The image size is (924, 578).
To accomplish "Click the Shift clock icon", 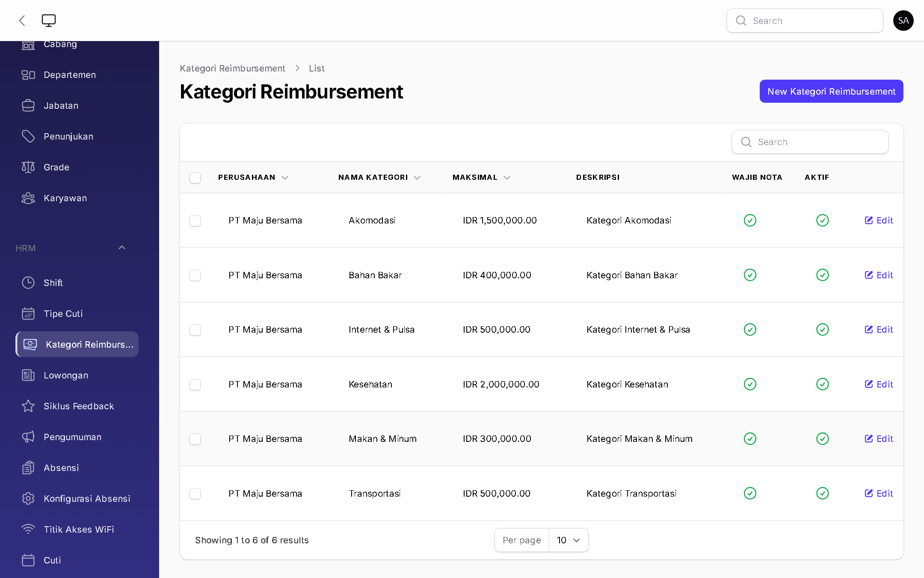I will pos(28,283).
